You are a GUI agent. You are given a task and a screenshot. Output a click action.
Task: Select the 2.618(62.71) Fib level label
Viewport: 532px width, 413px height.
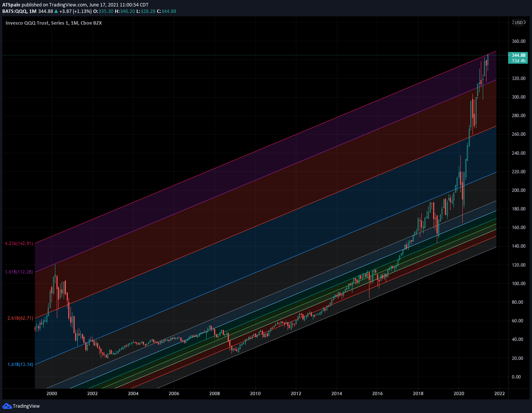(x=20, y=318)
